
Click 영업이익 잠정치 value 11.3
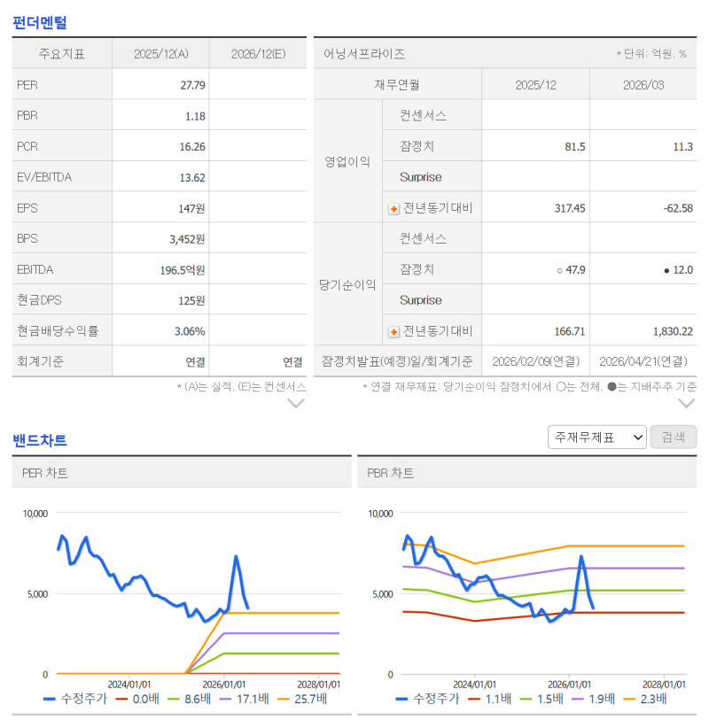point(683,147)
